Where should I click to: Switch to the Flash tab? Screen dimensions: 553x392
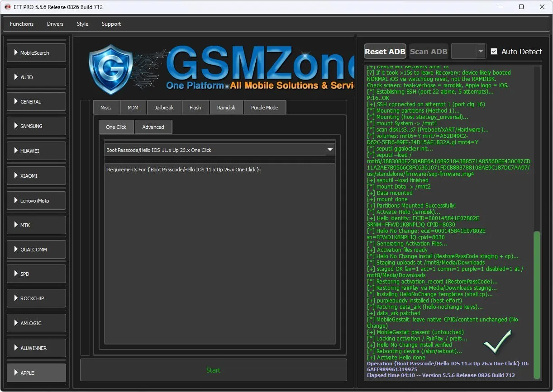pos(195,108)
